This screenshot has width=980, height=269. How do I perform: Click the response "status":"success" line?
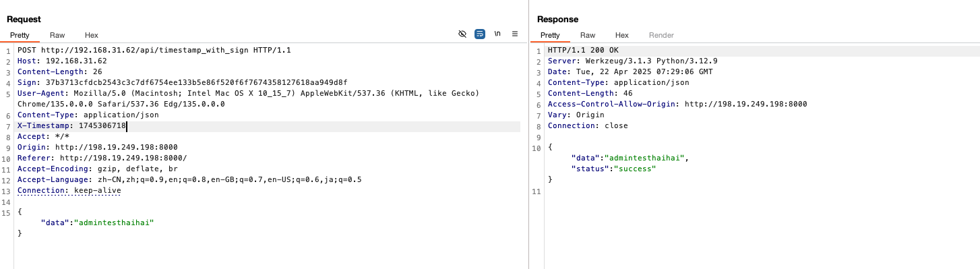pos(614,169)
